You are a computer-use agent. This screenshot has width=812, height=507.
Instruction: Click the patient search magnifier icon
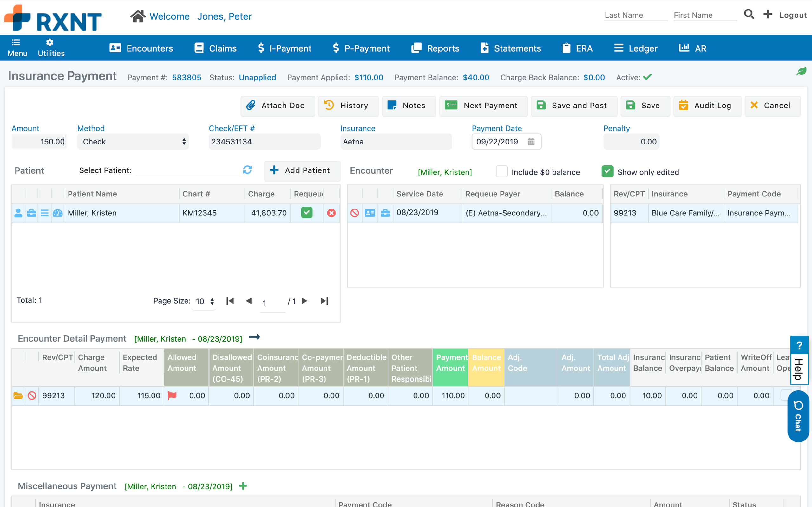coord(749,15)
